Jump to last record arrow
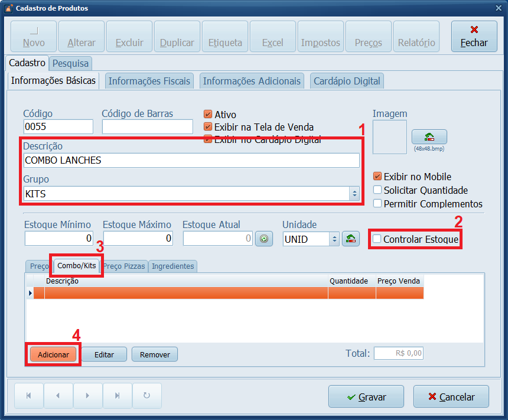The width and height of the screenshot is (508, 420). (x=118, y=396)
